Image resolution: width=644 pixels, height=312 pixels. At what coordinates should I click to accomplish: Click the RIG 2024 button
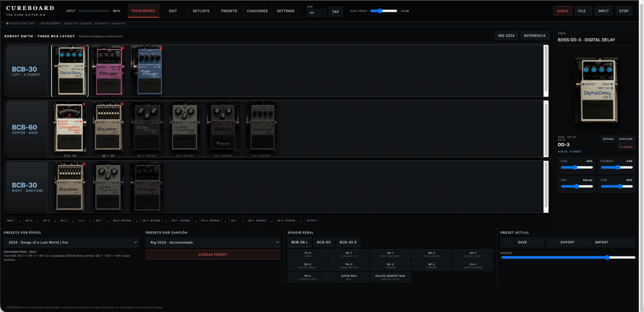[x=506, y=35]
